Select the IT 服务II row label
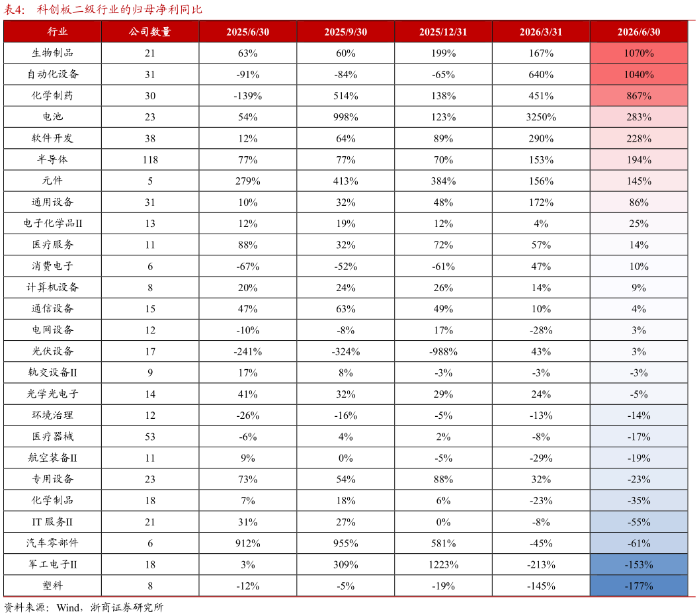699x616 pixels. 53,522
